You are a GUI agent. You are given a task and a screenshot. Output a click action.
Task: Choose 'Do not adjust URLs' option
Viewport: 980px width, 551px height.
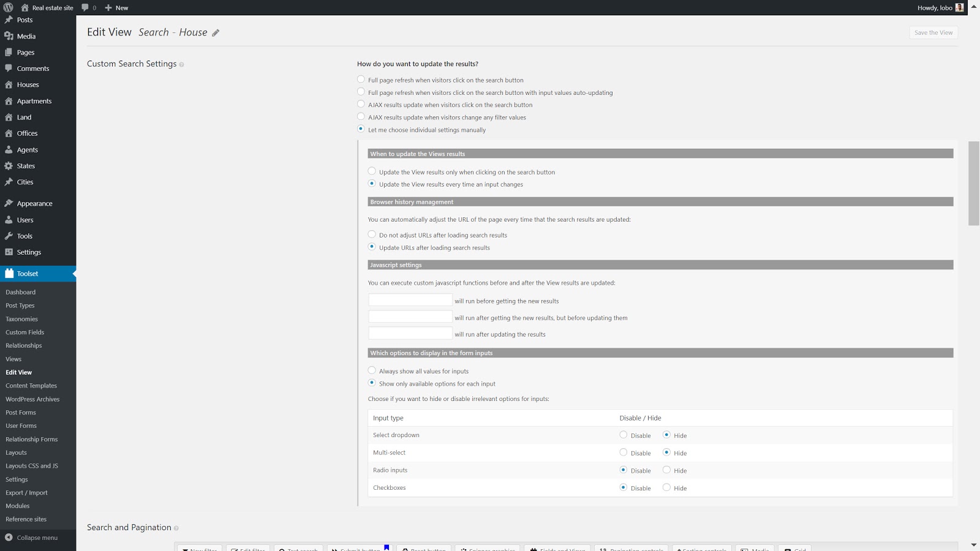372,234
